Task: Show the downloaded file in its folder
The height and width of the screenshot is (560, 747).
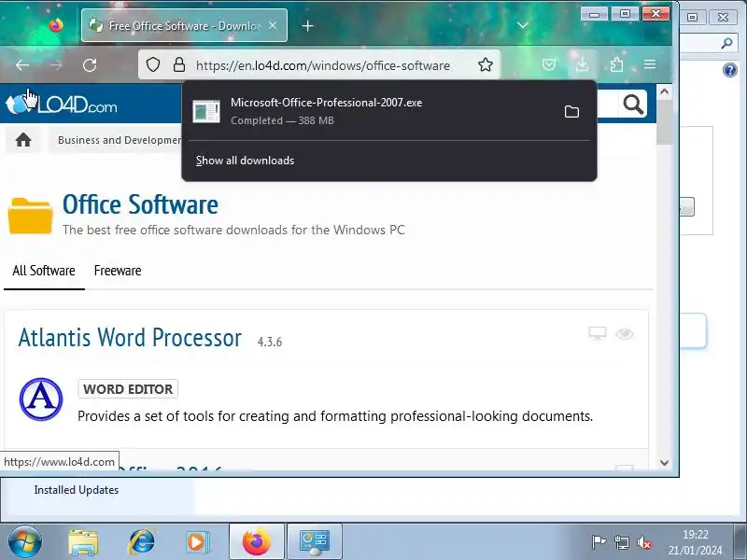Action: click(x=571, y=111)
